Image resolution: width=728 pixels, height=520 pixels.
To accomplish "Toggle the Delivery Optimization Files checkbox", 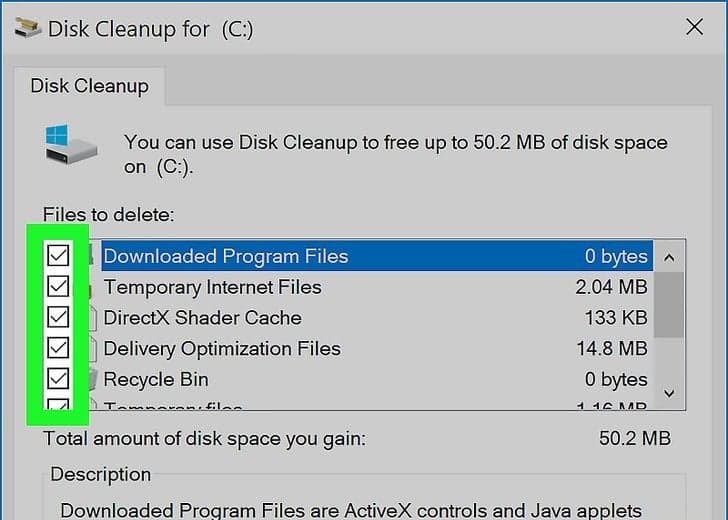I will (58, 349).
